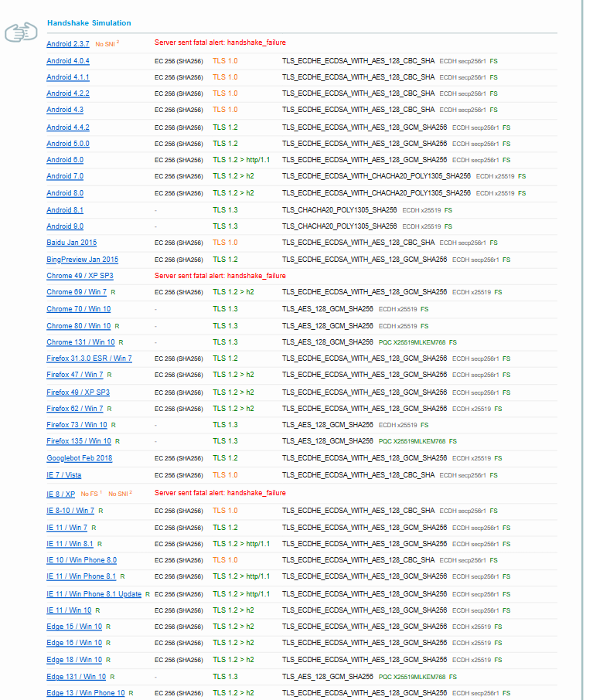Open the Chrome 49 / XP SP3 link
The width and height of the screenshot is (593, 700).
tap(80, 276)
